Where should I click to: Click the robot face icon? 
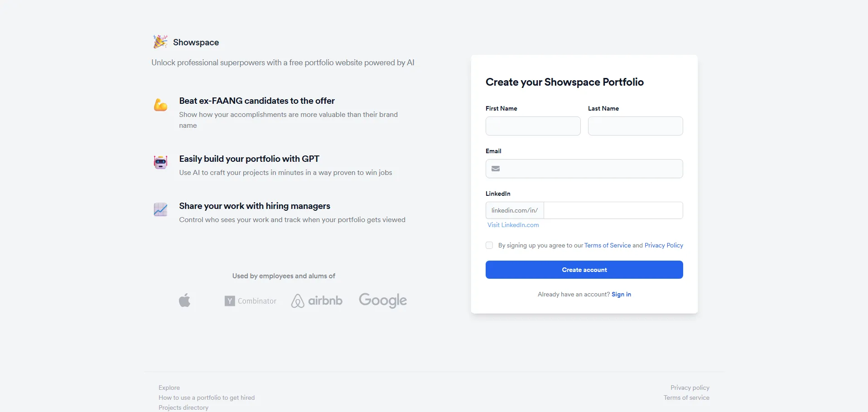pos(161,162)
